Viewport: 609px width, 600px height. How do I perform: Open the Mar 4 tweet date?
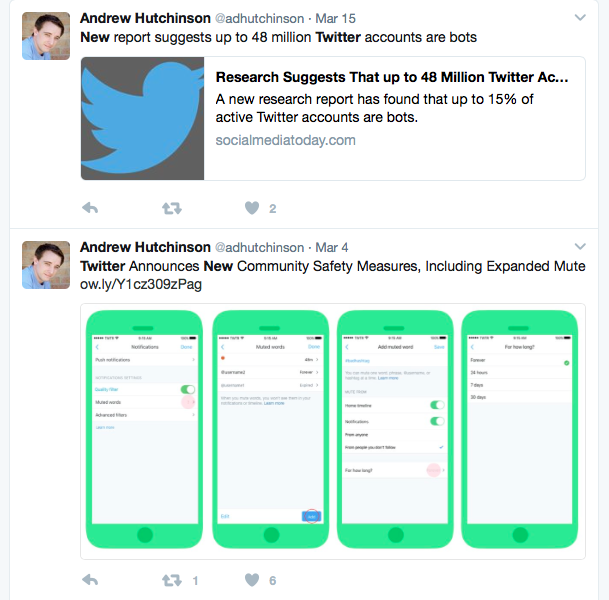pyautogui.click(x=332, y=248)
